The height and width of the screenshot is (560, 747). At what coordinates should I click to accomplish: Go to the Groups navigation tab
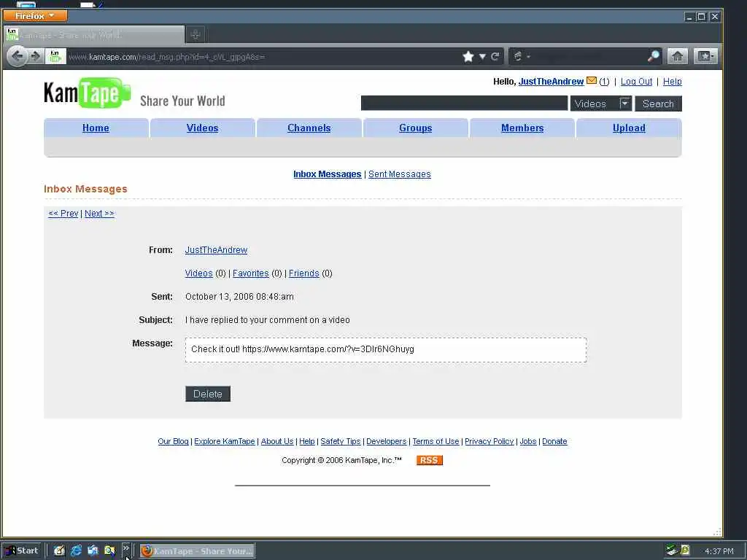click(x=415, y=128)
